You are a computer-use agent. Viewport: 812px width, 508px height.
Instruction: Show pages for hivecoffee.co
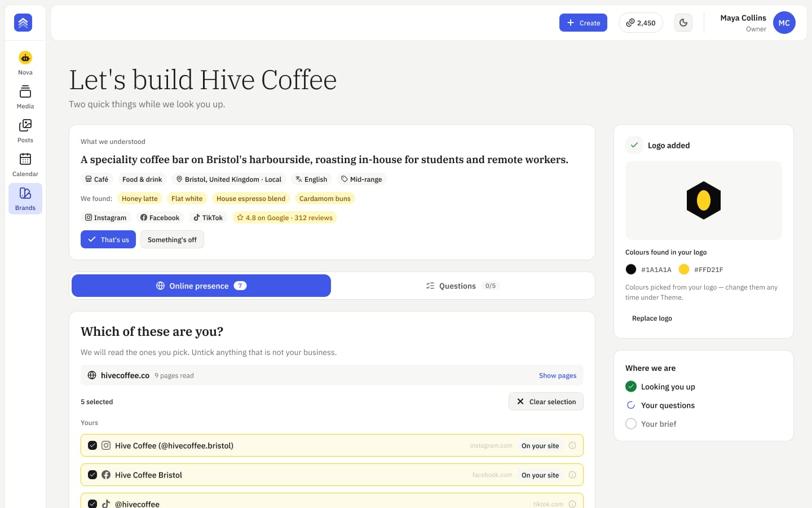click(x=557, y=375)
